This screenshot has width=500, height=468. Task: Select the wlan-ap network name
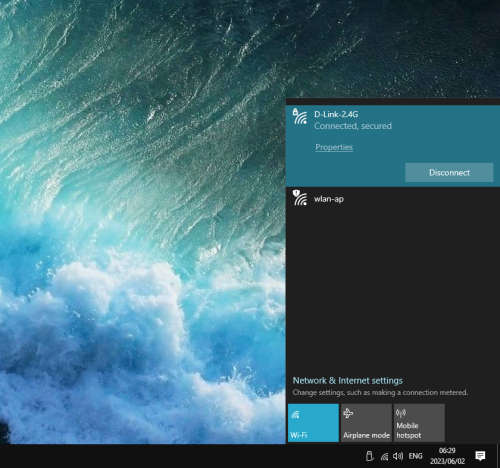(x=329, y=199)
